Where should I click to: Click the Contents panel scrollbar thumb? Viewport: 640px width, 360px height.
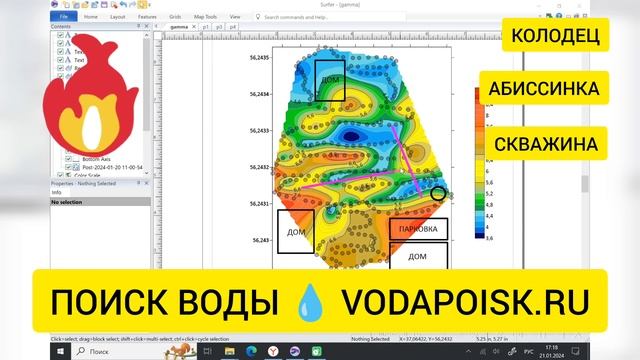click(x=147, y=84)
